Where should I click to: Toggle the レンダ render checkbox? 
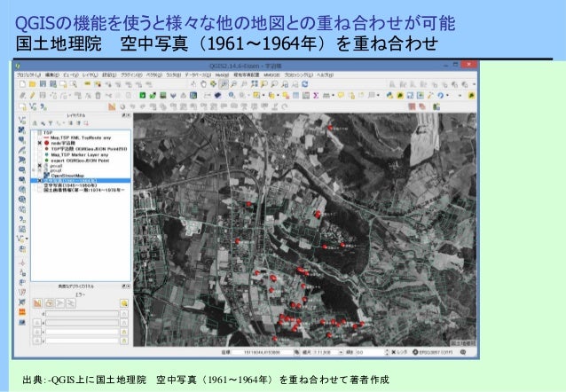click(394, 352)
